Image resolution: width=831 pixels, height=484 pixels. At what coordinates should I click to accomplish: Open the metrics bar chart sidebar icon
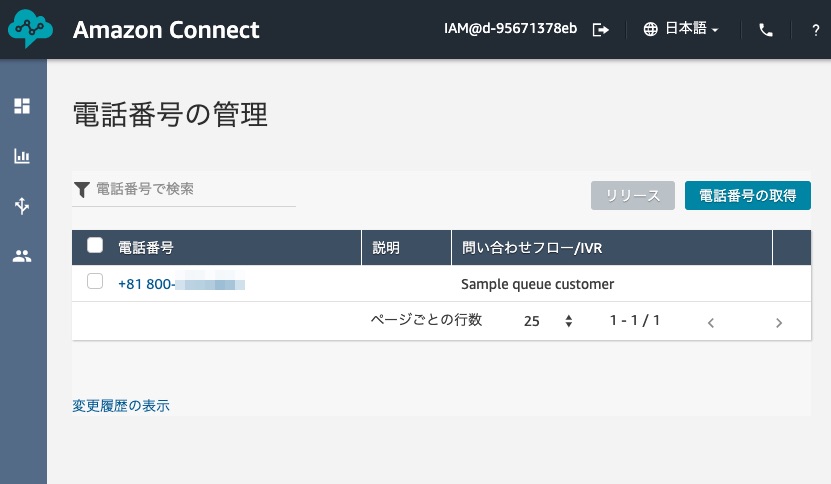point(22,156)
